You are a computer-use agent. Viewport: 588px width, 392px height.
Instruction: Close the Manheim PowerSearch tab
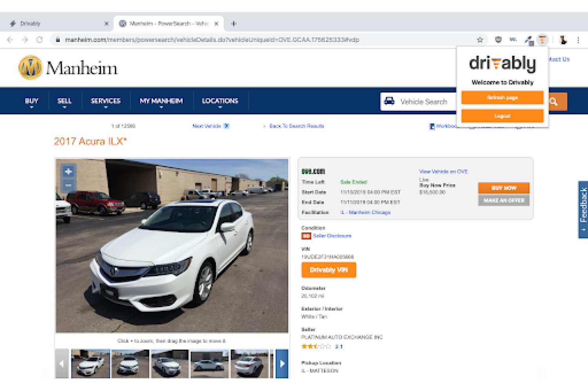pyautogui.click(x=216, y=24)
